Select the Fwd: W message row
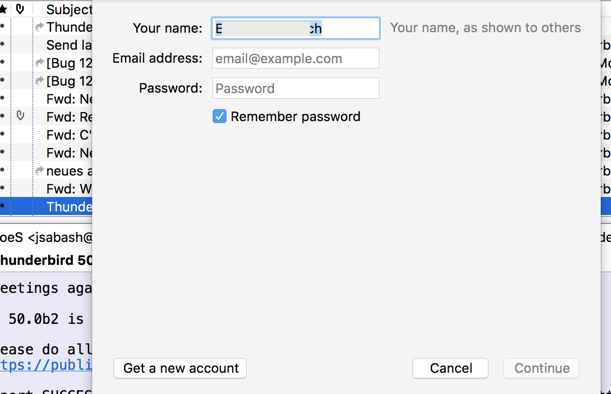This screenshot has height=394, width=611. [x=46, y=189]
